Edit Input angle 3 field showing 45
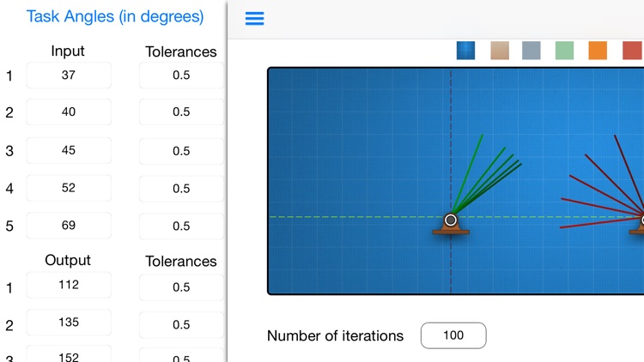Image resolution: width=644 pixels, height=362 pixels. point(69,150)
